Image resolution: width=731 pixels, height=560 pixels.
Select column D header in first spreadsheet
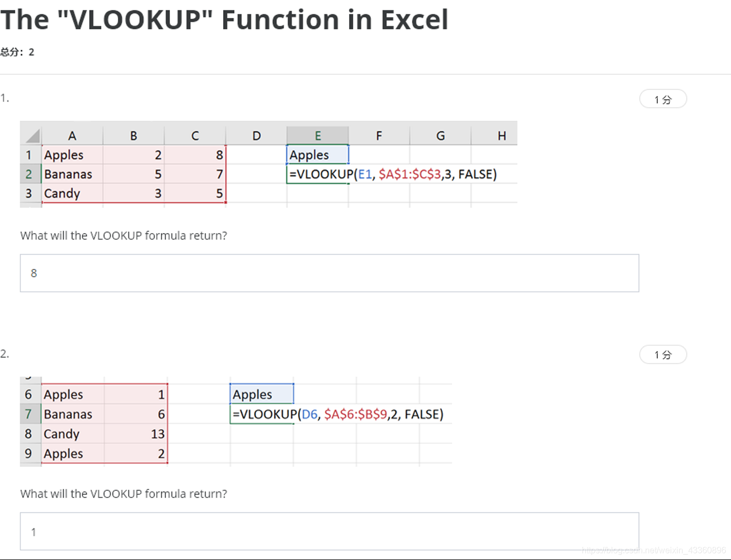[x=257, y=135]
